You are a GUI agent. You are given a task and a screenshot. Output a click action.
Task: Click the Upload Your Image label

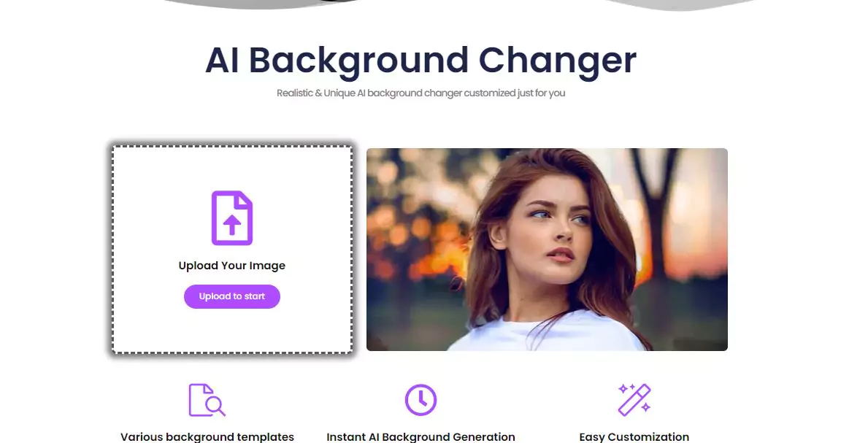(x=232, y=265)
